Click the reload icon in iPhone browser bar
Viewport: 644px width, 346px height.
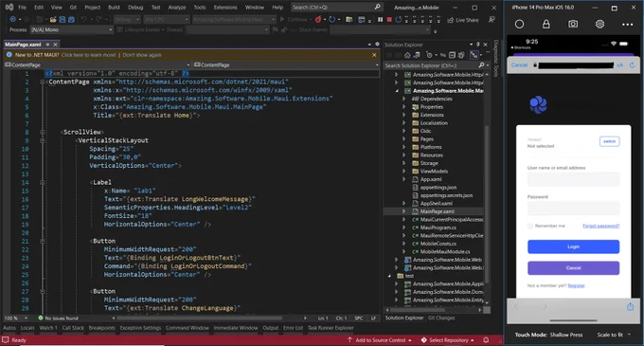tap(632, 64)
